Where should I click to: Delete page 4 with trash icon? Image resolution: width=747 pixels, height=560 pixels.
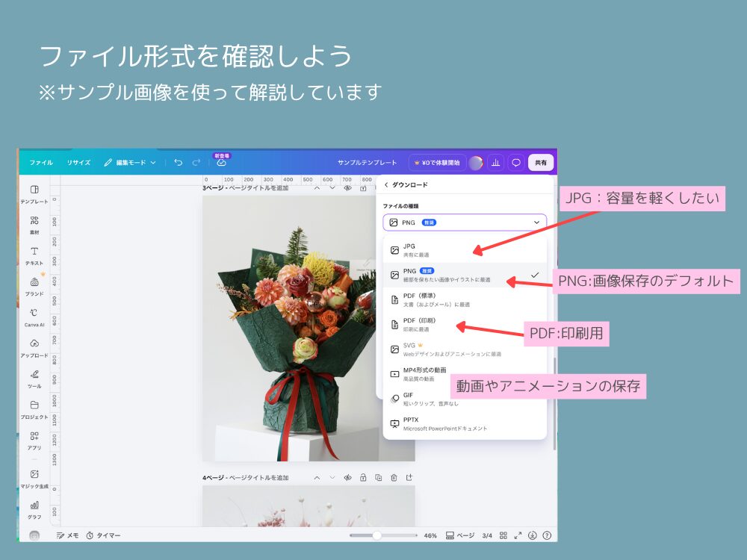[394, 477]
